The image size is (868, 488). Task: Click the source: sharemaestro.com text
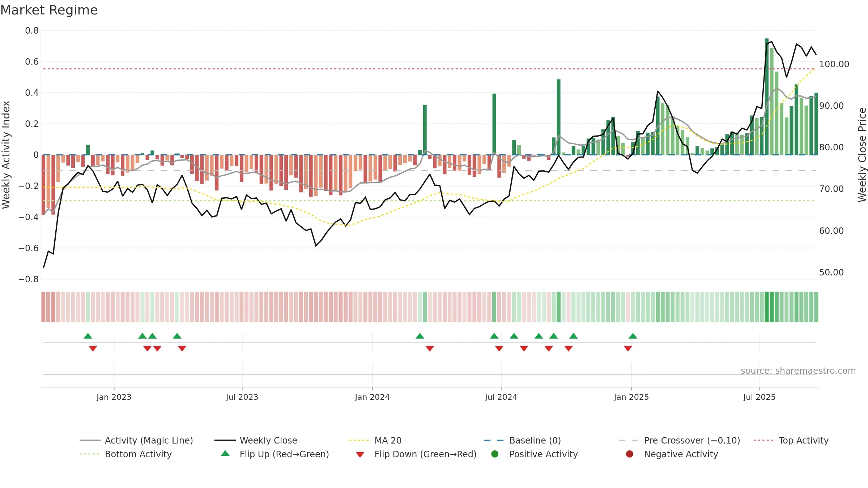pyautogui.click(x=798, y=371)
